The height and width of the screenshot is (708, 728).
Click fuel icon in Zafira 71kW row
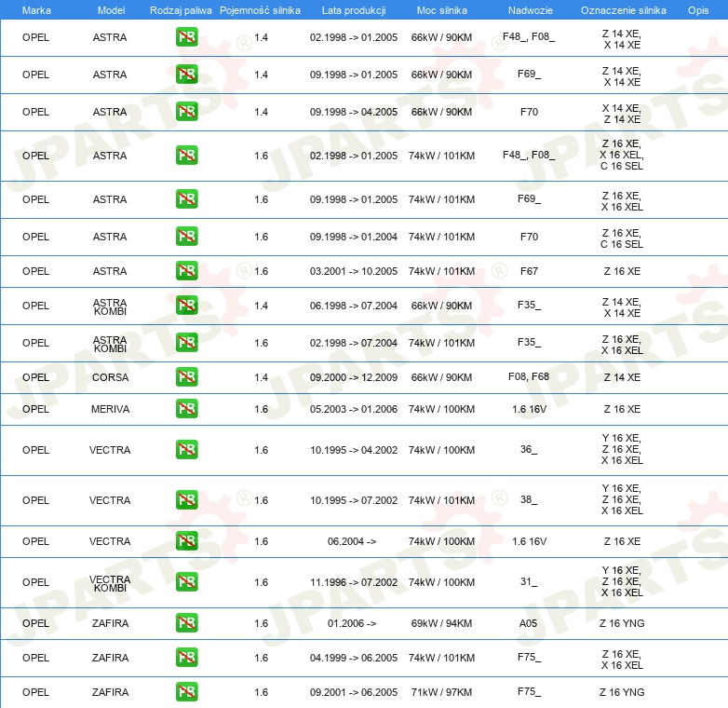coord(186,692)
